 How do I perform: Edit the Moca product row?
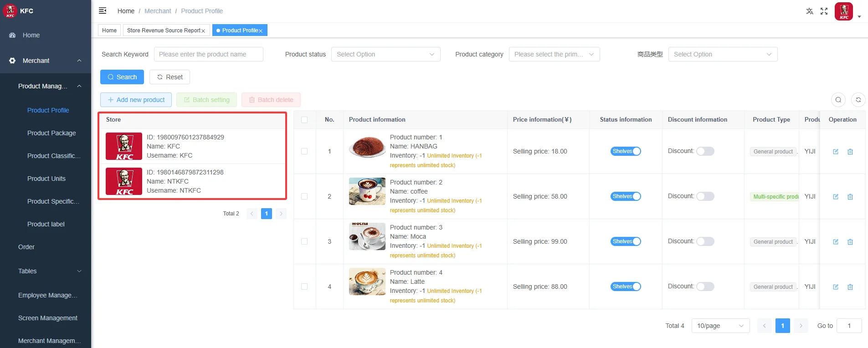pyautogui.click(x=836, y=242)
